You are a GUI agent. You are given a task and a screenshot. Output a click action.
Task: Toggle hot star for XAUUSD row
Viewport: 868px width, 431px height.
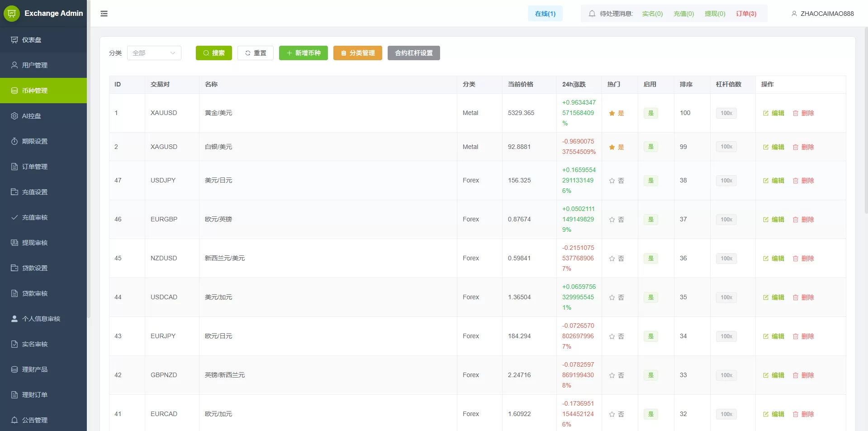tap(612, 113)
